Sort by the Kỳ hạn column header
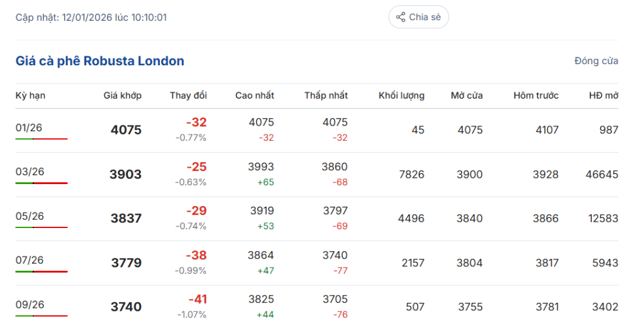 pos(31,95)
